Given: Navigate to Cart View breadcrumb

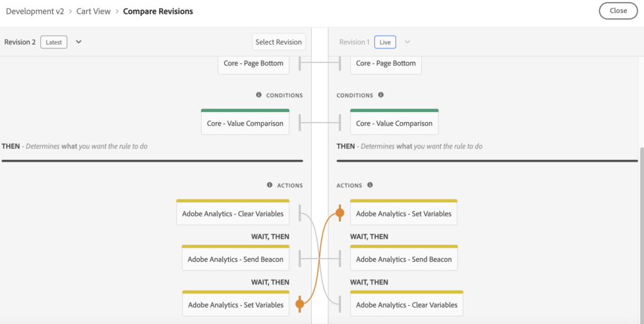Looking at the screenshot, I should pyautogui.click(x=94, y=11).
